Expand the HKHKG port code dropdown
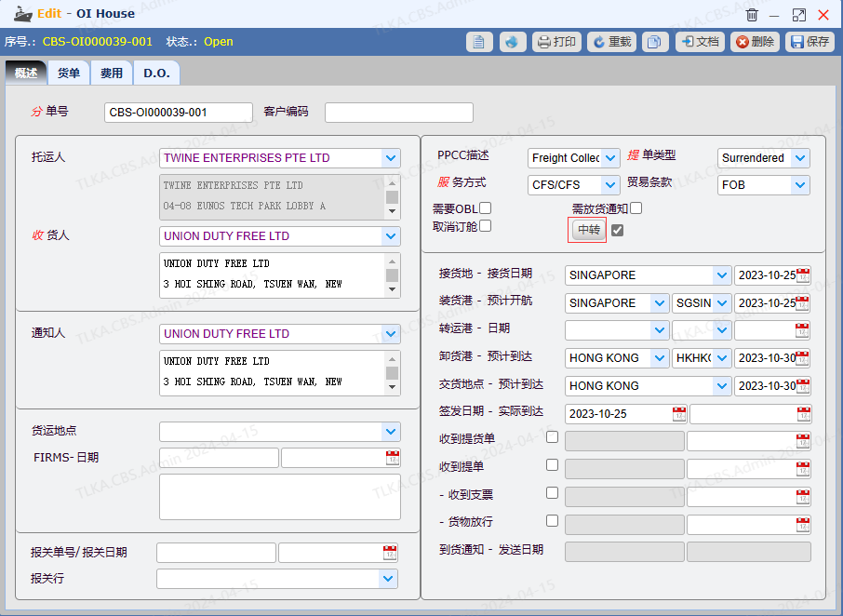Image resolution: width=843 pixels, height=616 pixels. click(x=721, y=358)
